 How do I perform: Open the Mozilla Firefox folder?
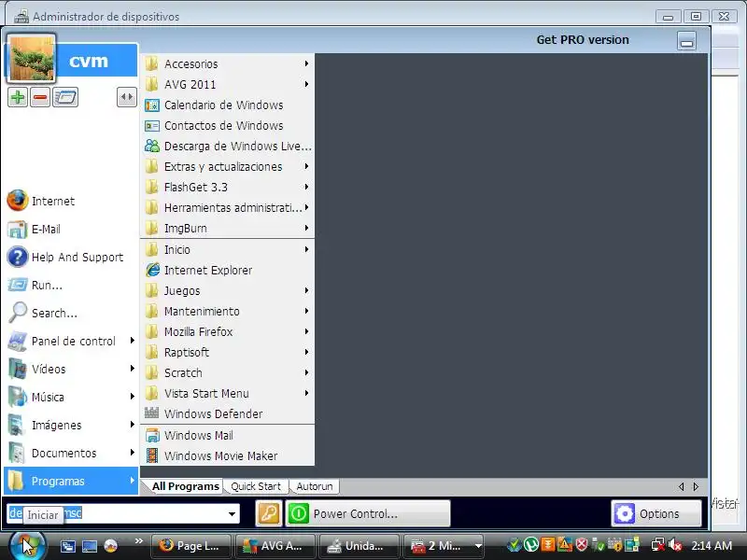(x=227, y=332)
